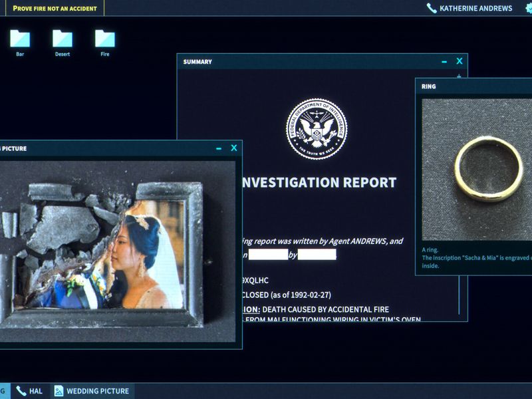This screenshot has width=532, height=399.
Task: Switch to the HAL taskbar tab
Action: [x=30, y=391]
